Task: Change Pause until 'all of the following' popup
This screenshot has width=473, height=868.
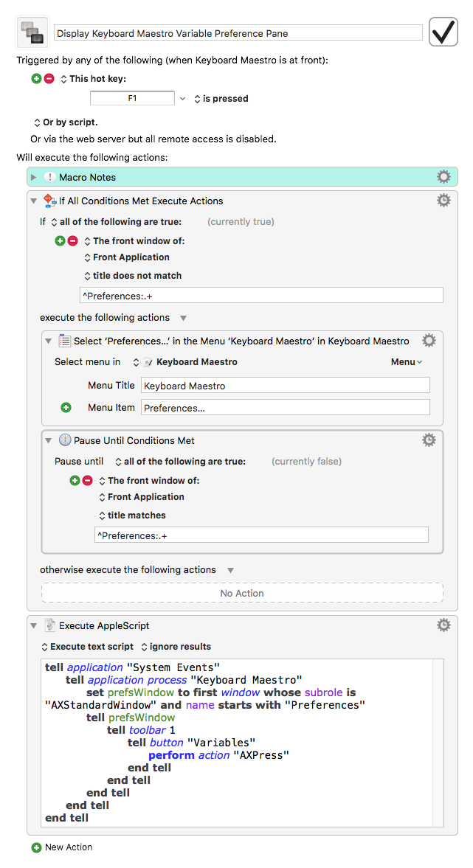Action: click(181, 461)
